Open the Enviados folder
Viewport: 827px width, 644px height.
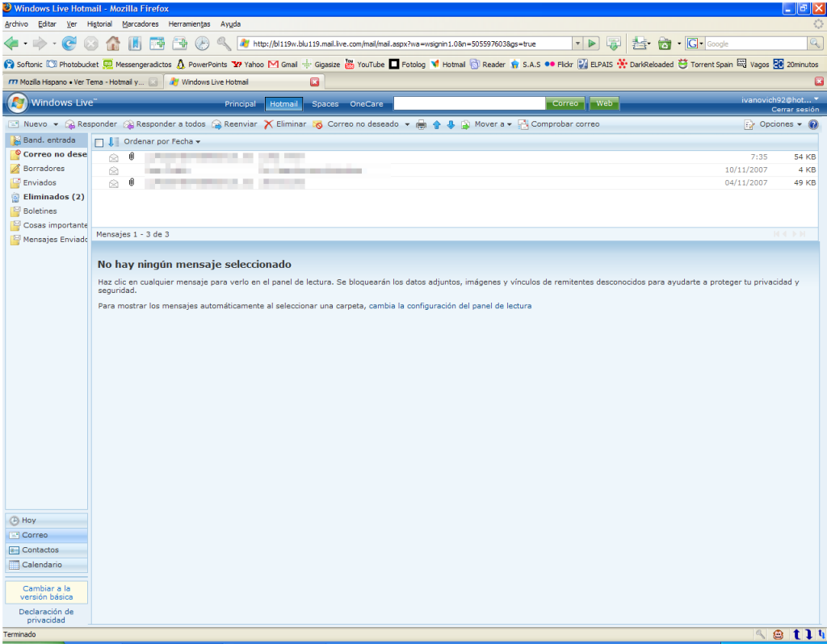34,183
